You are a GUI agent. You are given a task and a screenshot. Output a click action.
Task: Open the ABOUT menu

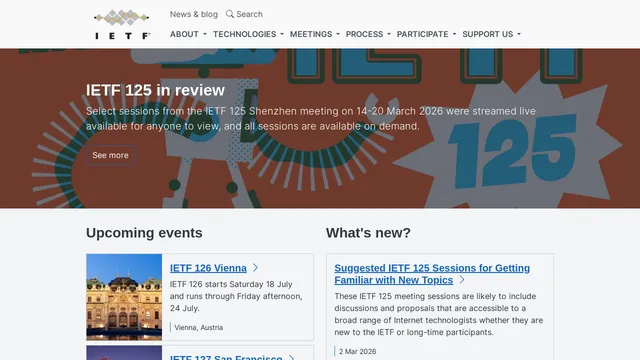click(188, 34)
